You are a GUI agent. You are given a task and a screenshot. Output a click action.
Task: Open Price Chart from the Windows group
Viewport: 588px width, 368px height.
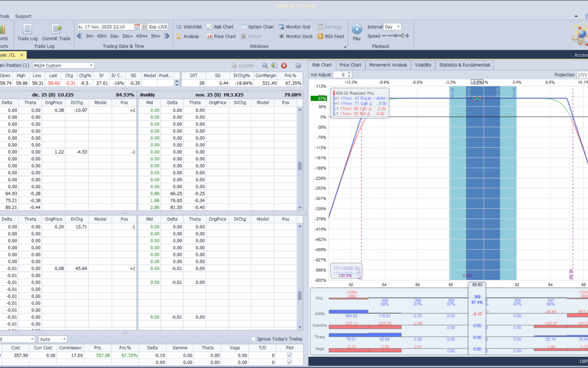tap(221, 37)
